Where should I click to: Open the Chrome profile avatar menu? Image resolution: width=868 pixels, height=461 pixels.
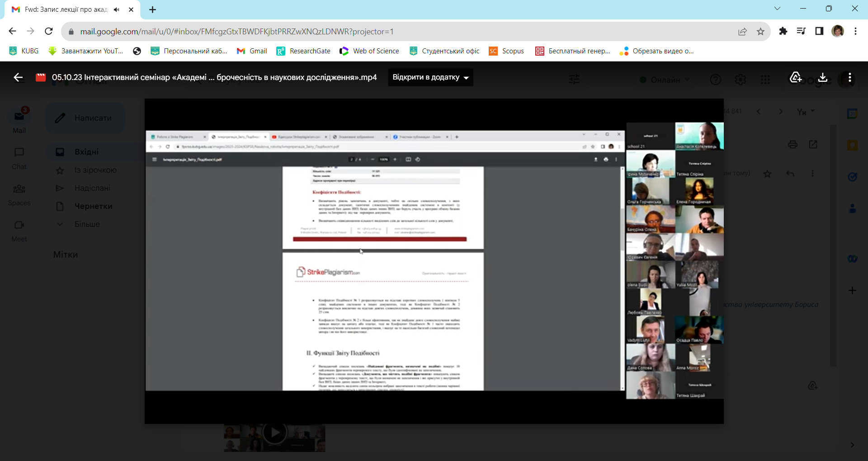[838, 31]
